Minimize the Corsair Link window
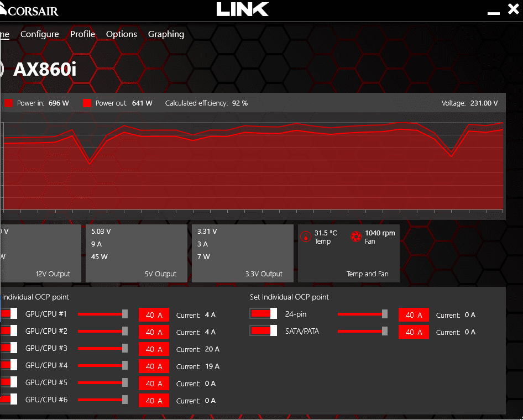The height and width of the screenshot is (420, 523). pos(494,13)
